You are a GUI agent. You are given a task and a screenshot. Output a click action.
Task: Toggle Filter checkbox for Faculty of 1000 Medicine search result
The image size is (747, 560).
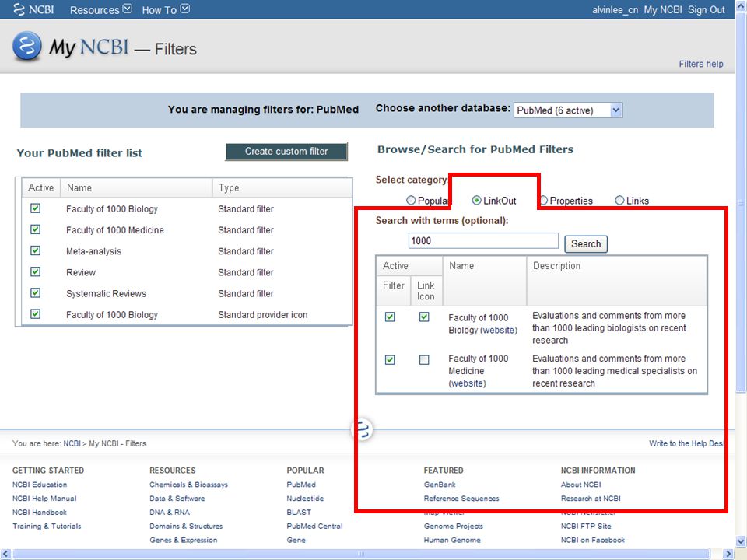(390, 359)
